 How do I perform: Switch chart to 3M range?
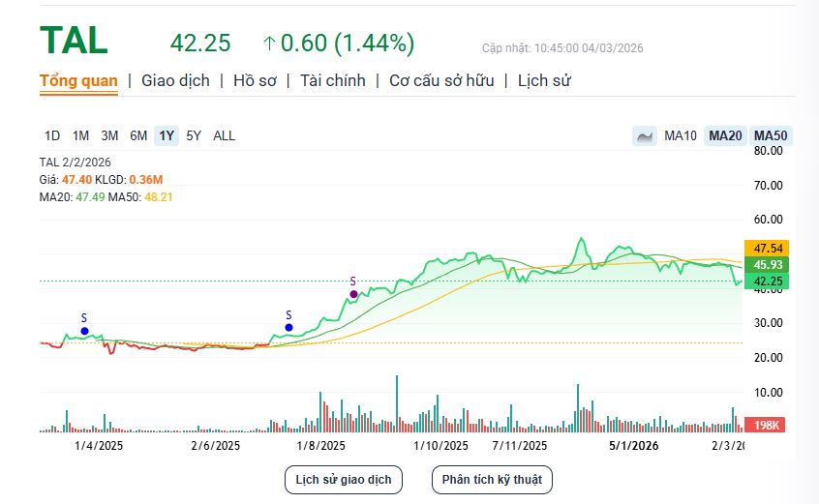click(109, 136)
